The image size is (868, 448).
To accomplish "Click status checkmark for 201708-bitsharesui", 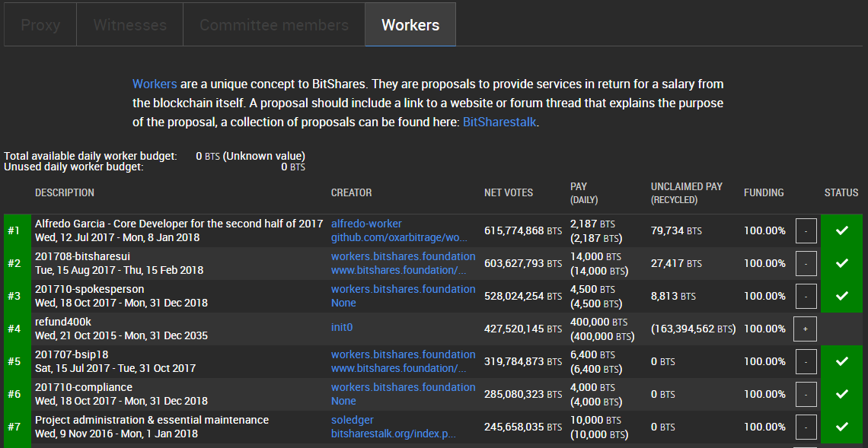I will (x=841, y=263).
